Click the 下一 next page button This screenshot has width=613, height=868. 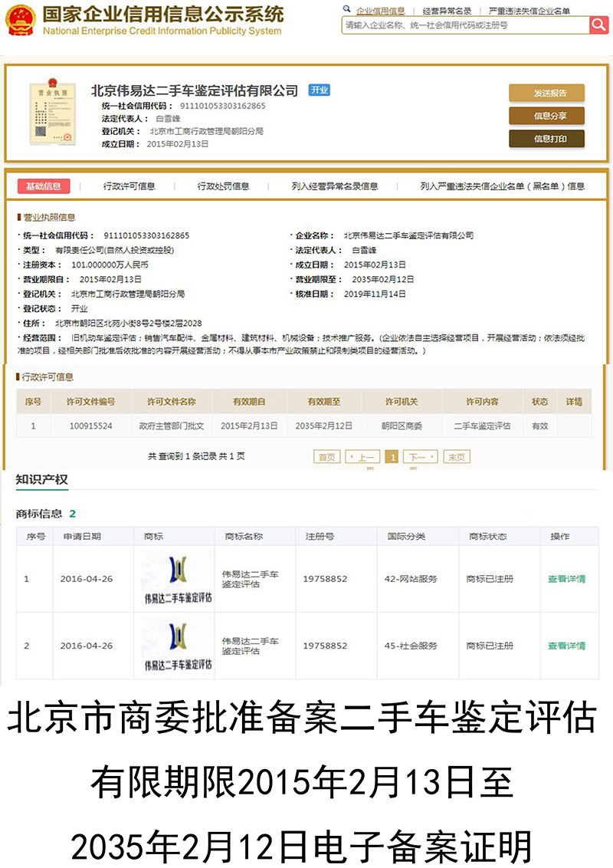tap(421, 457)
